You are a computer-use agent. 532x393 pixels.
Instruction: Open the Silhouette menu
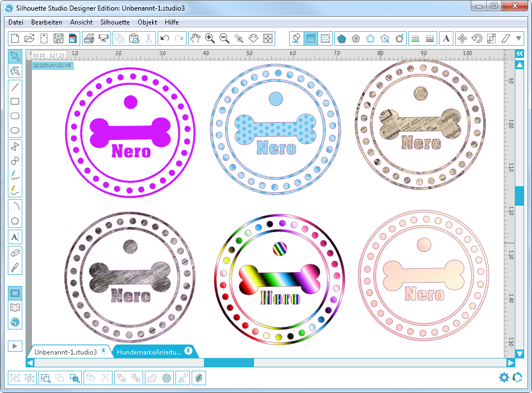coord(115,22)
